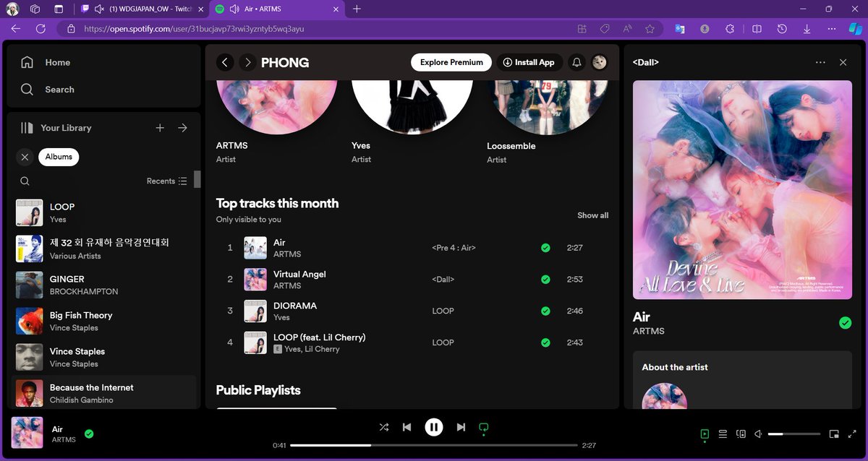Toggle liked checkmark in Now Playing panel
This screenshot has height=461, width=868.
845,323
